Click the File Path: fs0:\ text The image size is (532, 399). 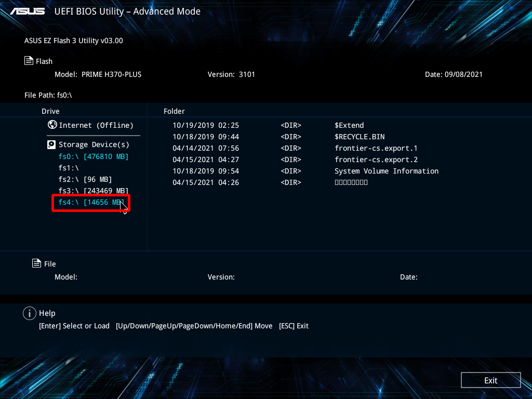[x=48, y=96]
